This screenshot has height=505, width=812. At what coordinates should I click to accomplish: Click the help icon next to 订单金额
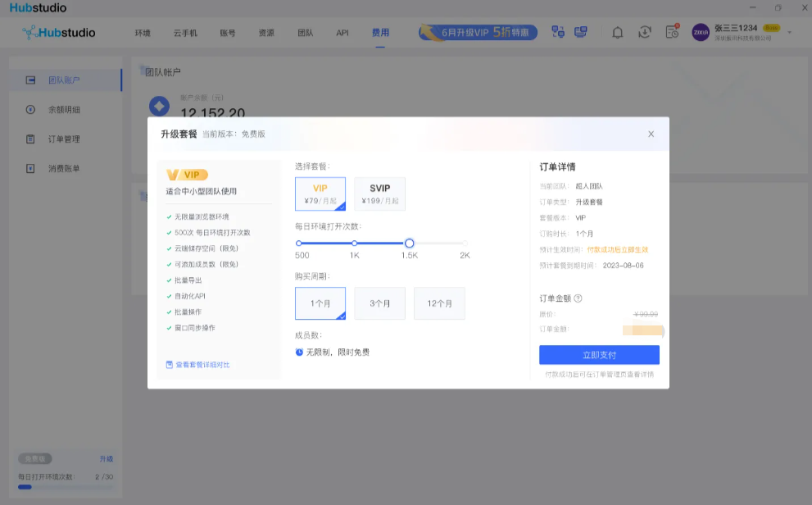coord(578,298)
